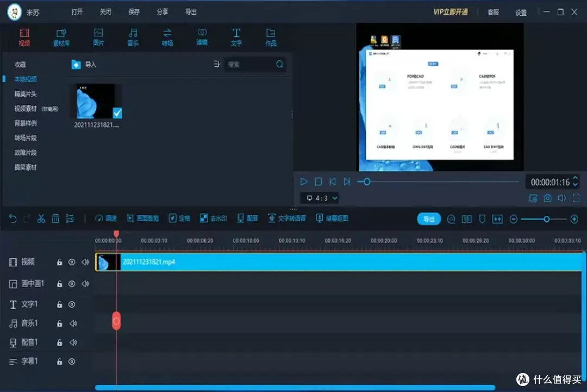Select the 202111231821 video thumbnail

(x=96, y=101)
